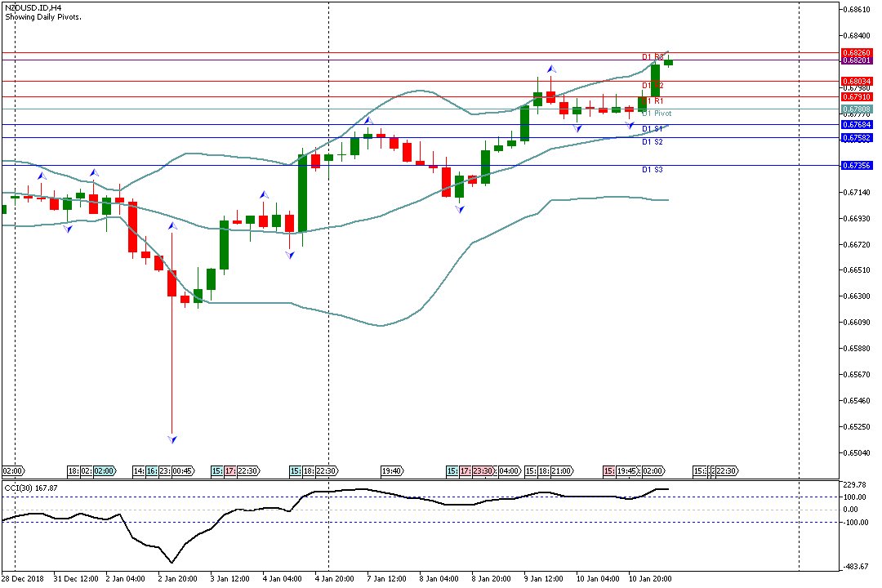882x588 pixels.
Task: Select the red 0.67910 price tag
Action: (856, 97)
